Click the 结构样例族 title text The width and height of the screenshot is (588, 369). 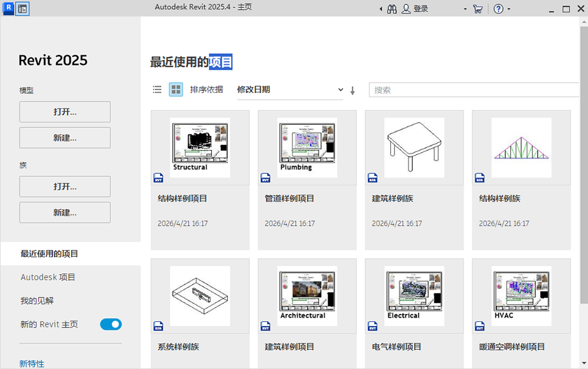[500, 198]
